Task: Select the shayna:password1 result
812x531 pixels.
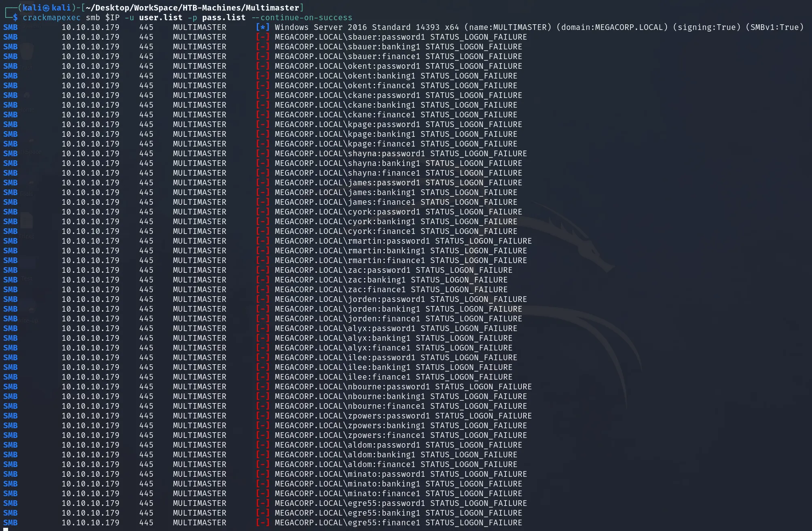Action: point(401,153)
